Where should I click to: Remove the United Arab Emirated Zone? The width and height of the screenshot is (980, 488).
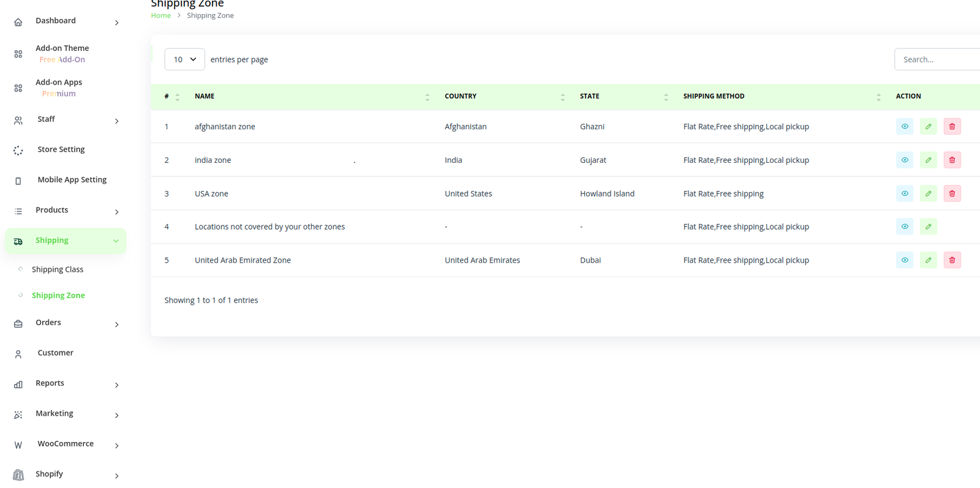click(952, 260)
